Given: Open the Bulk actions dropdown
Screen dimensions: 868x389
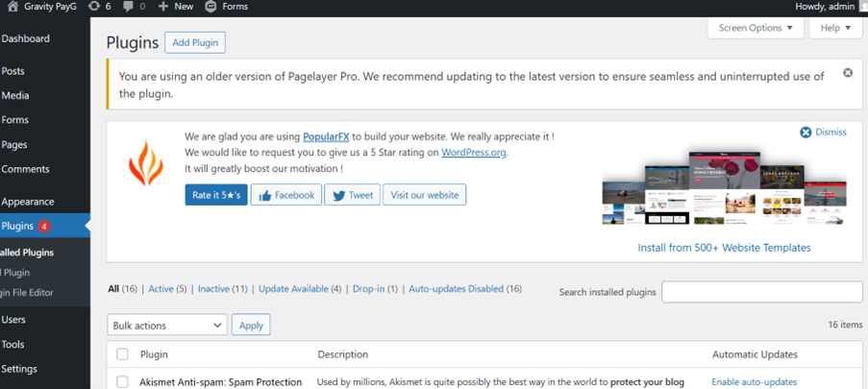Looking at the screenshot, I should click(166, 326).
